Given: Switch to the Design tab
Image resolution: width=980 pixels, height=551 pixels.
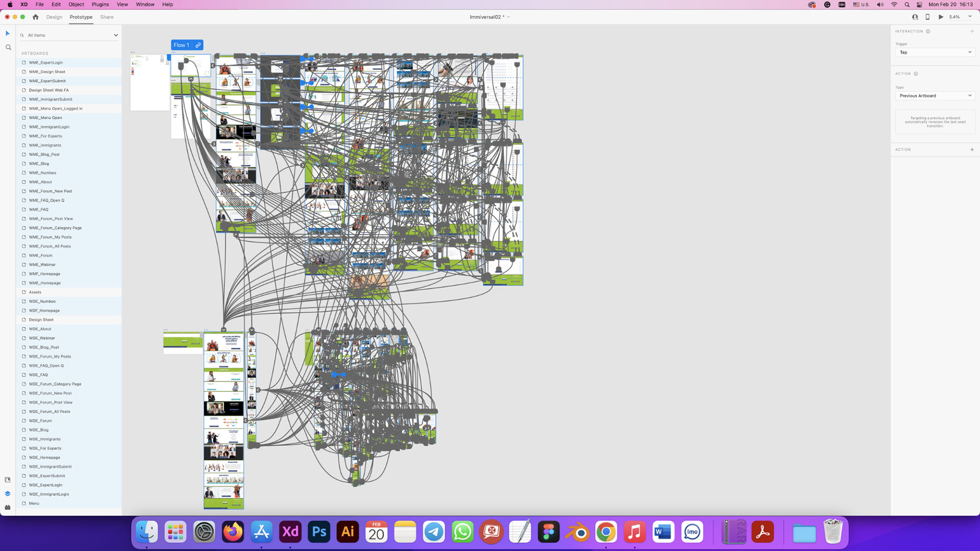Looking at the screenshot, I should [x=54, y=17].
